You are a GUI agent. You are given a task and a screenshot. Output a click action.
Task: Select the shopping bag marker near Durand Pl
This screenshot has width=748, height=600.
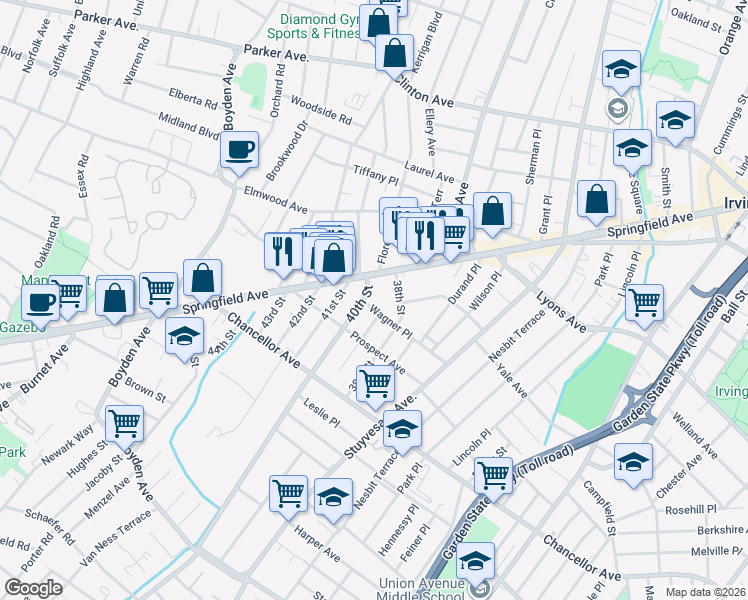coord(492,211)
